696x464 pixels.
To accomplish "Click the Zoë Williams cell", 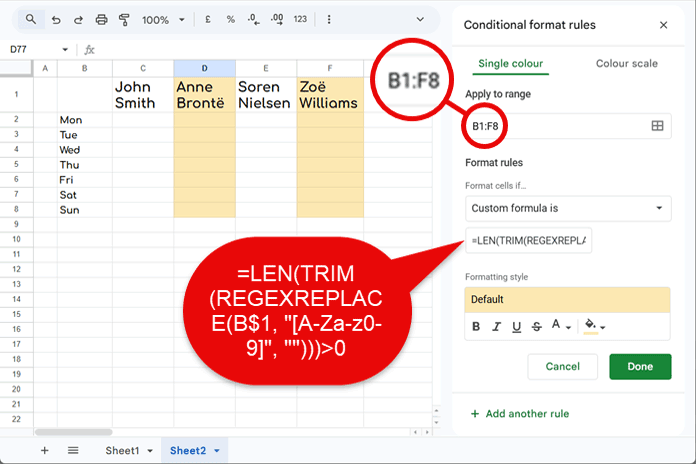I will pyautogui.click(x=330, y=95).
